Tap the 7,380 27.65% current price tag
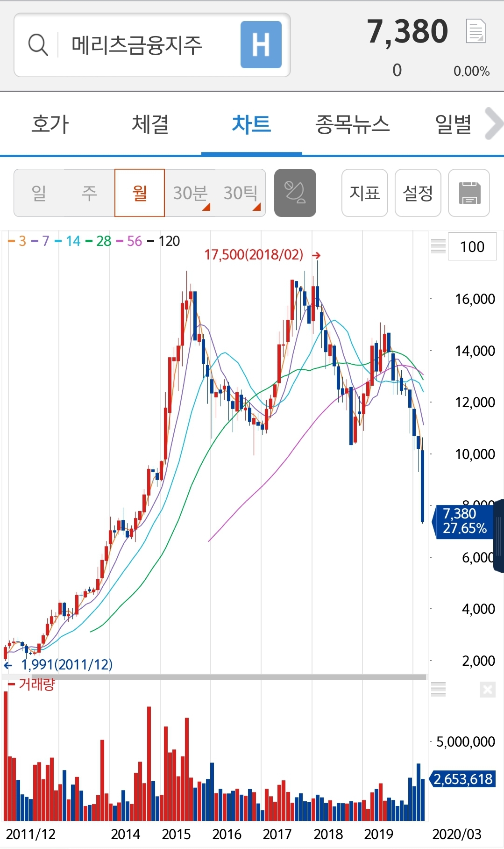The image size is (504, 849). pos(464,521)
